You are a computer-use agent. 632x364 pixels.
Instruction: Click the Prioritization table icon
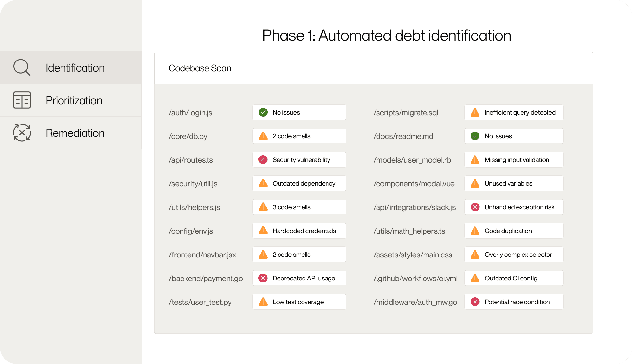[22, 100]
